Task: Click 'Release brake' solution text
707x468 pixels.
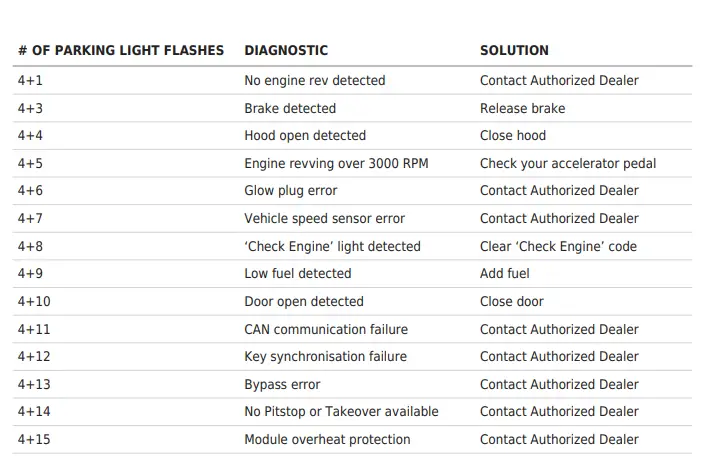Action: [522, 108]
